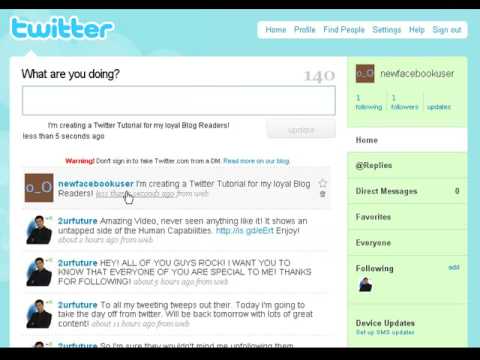Click 2urfuture name on Amazing Video tweet
Image resolution: width=480 pixels, height=360 pixels.
click(77, 221)
